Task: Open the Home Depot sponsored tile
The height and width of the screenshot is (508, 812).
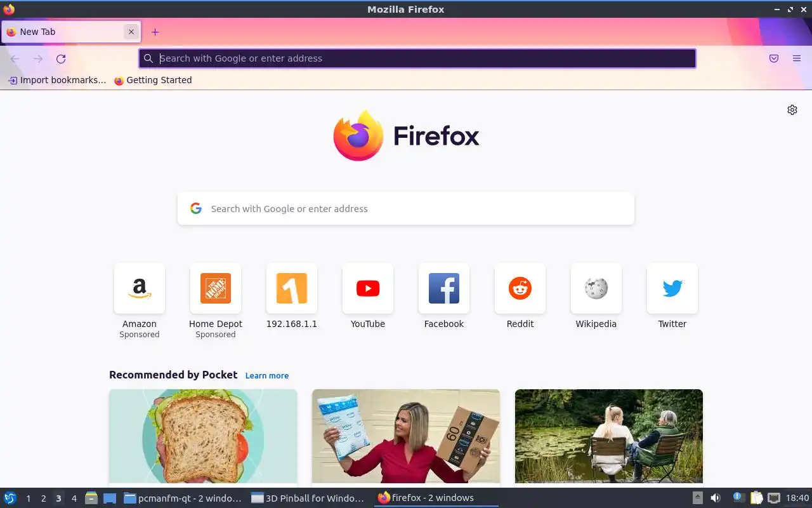Action: [216, 288]
